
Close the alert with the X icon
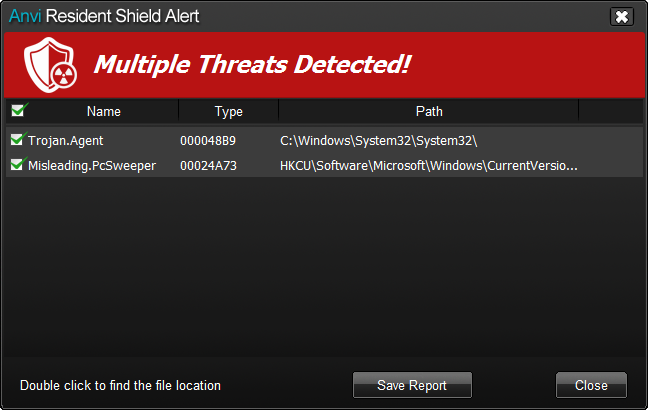click(x=622, y=17)
